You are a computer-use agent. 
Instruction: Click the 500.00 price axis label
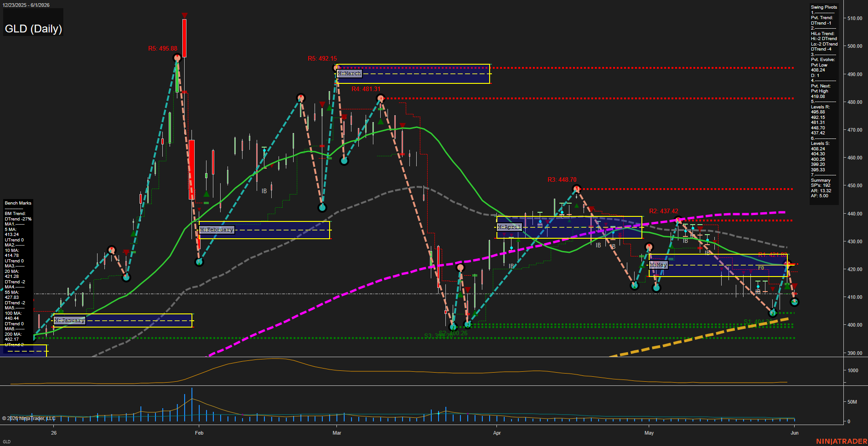tap(855, 46)
